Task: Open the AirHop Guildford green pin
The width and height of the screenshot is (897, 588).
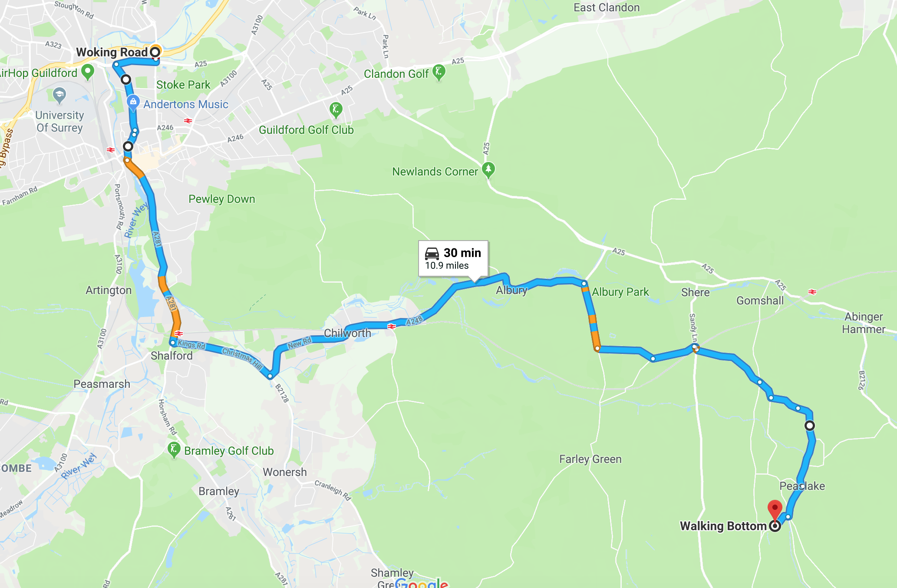Action: coord(88,72)
